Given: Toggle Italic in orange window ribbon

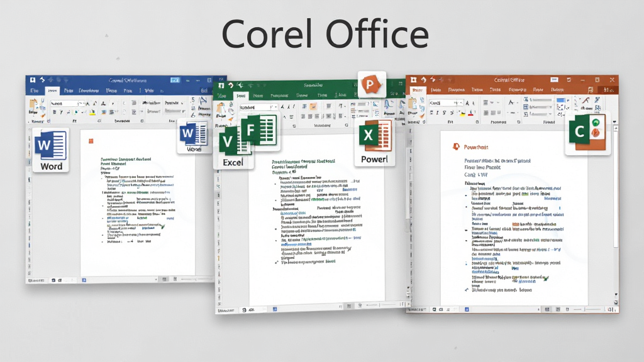Looking at the screenshot, I should 438,112.
